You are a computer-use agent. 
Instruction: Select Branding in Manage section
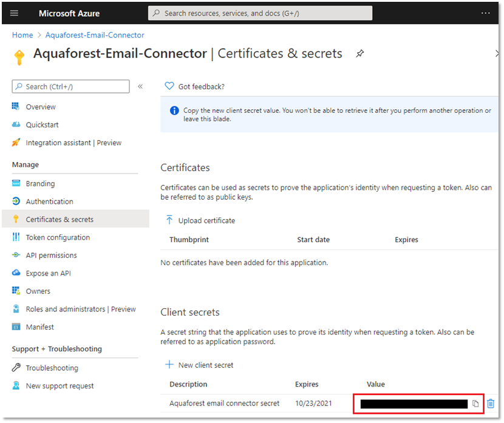pyautogui.click(x=40, y=183)
